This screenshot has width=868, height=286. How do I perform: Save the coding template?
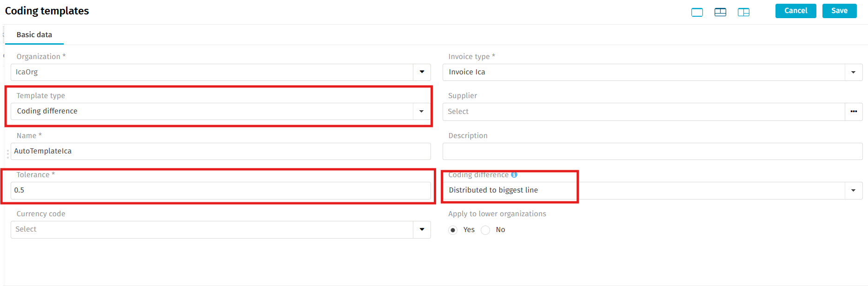839,11
